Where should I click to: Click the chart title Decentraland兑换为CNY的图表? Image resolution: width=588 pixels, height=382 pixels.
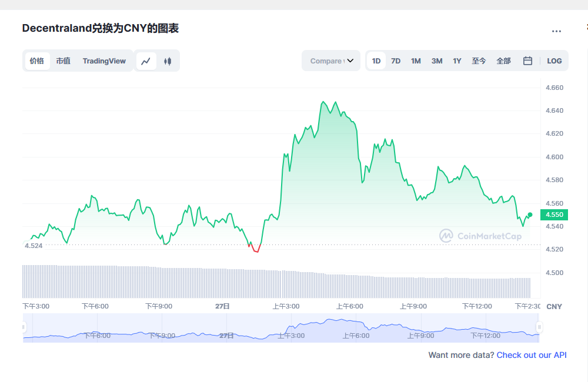coord(101,28)
